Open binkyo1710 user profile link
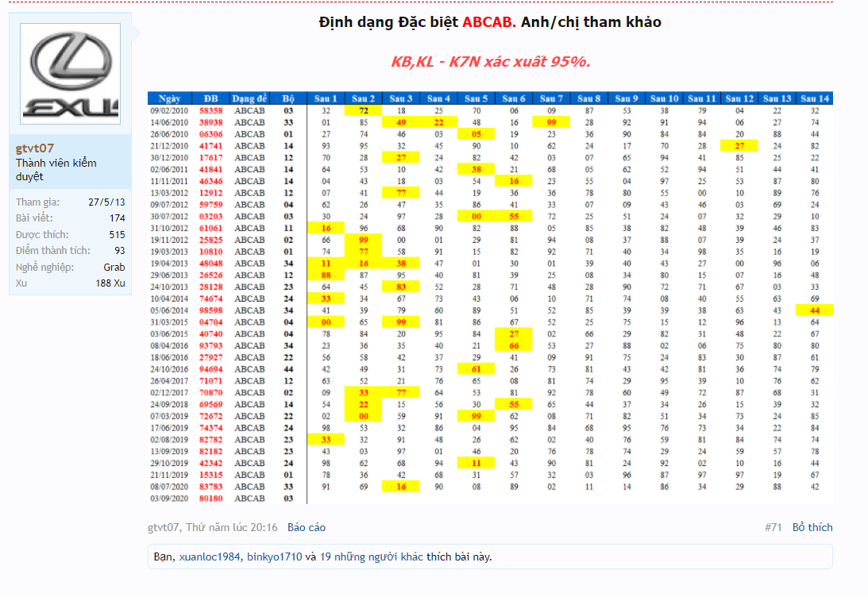868x597 pixels. 274,557
